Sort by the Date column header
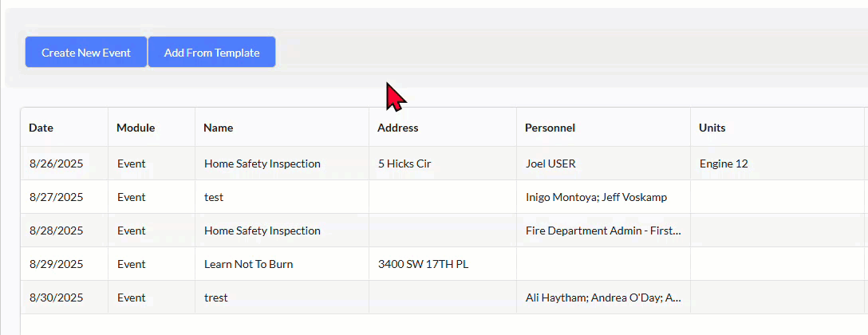The width and height of the screenshot is (868, 335). click(x=41, y=128)
